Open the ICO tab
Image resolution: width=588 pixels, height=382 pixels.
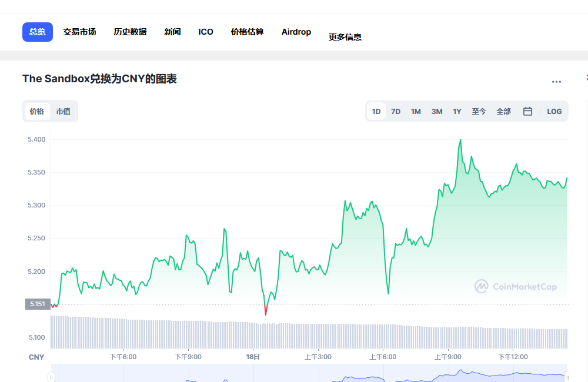[206, 32]
